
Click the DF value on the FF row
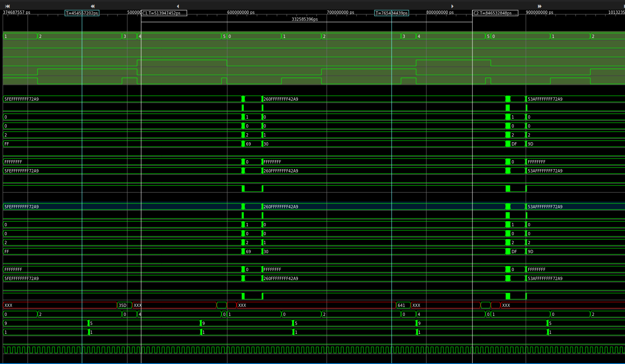(514, 144)
